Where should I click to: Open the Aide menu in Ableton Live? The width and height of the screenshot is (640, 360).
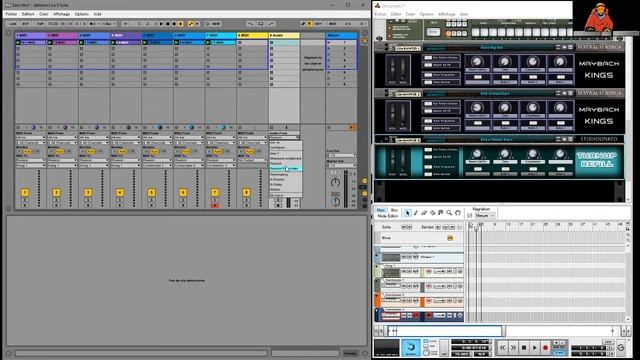pyautogui.click(x=98, y=14)
